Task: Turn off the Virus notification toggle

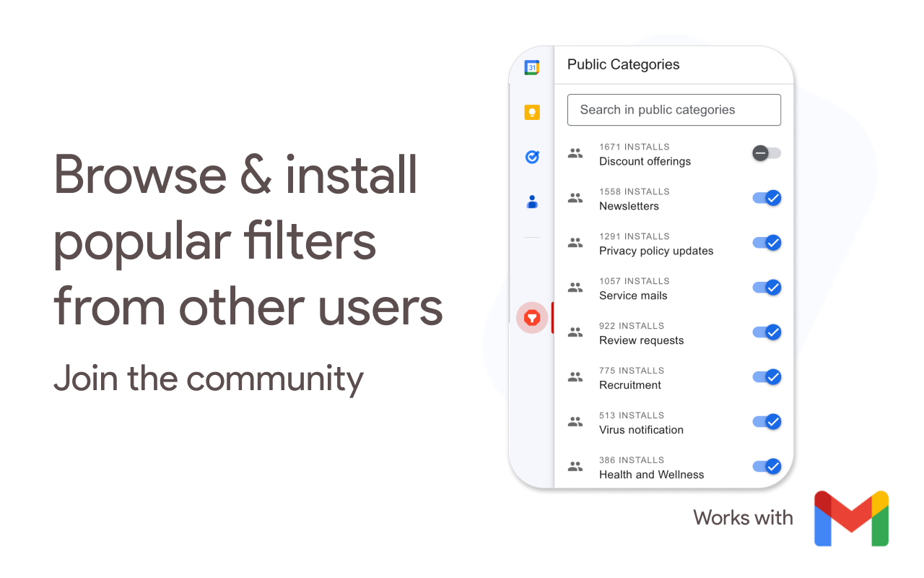Action: pyautogui.click(x=767, y=422)
